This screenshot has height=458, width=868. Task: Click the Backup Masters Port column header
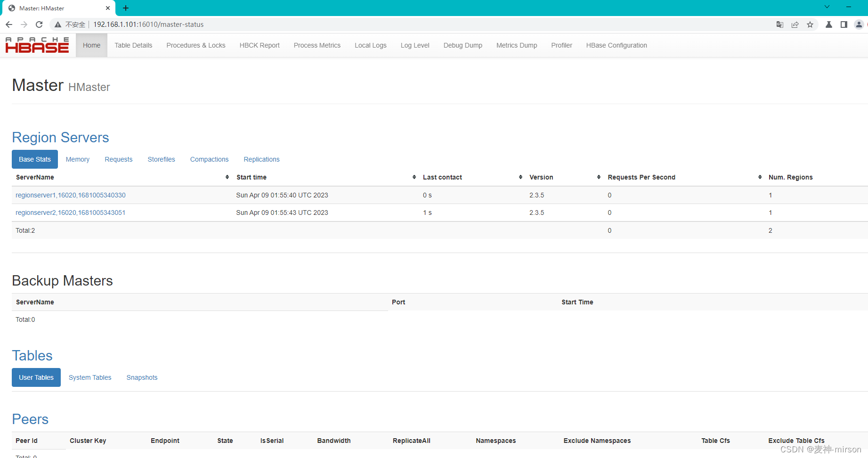pos(398,302)
